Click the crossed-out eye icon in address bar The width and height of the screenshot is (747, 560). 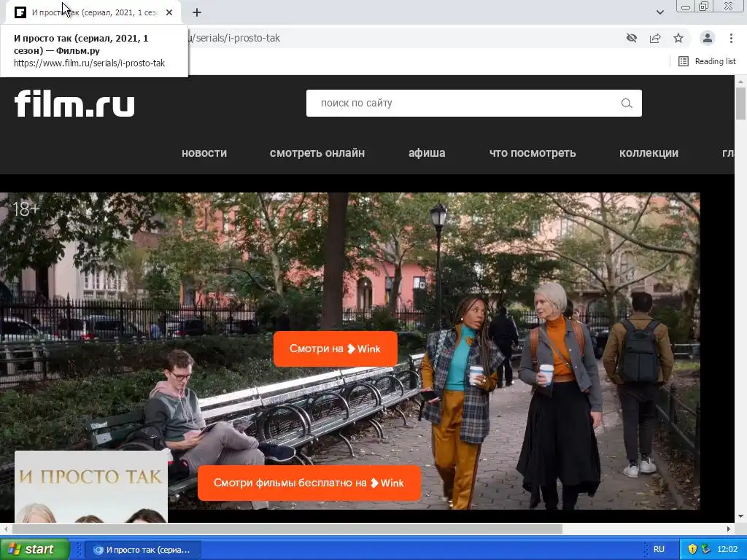pyautogui.click(x=632, y=38)
